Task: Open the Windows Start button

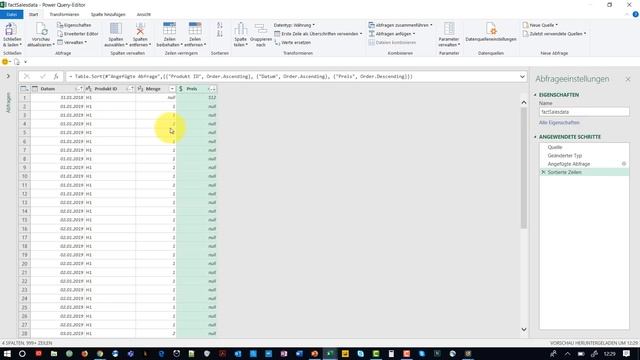Action: (7, 353)
